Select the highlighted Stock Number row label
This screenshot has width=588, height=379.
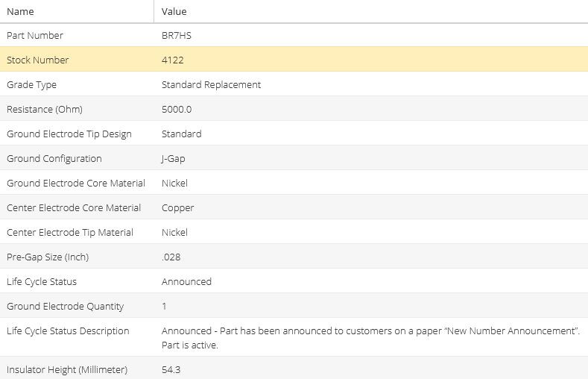click(x=37, y=60)
